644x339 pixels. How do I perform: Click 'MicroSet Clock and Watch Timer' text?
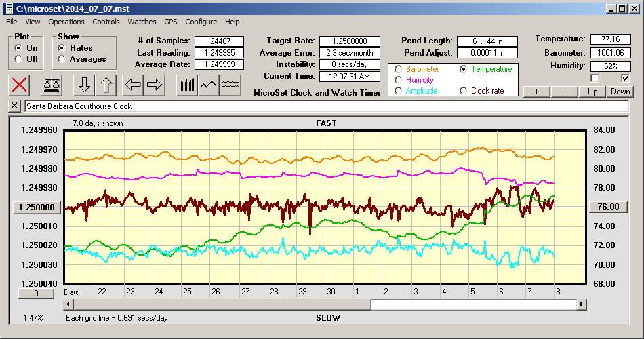(317, 93)
